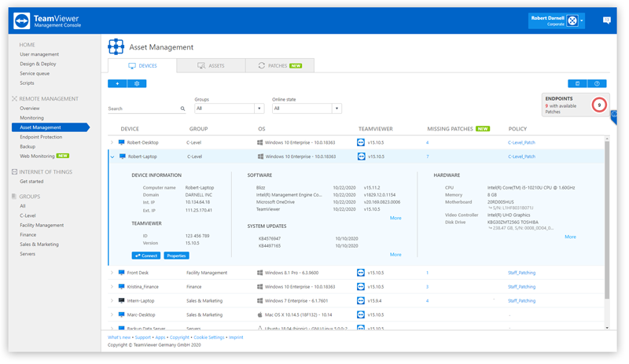
Task: Click the TeamViewer icon in Marc-Desktop row
Action: [x=361, y=314]
